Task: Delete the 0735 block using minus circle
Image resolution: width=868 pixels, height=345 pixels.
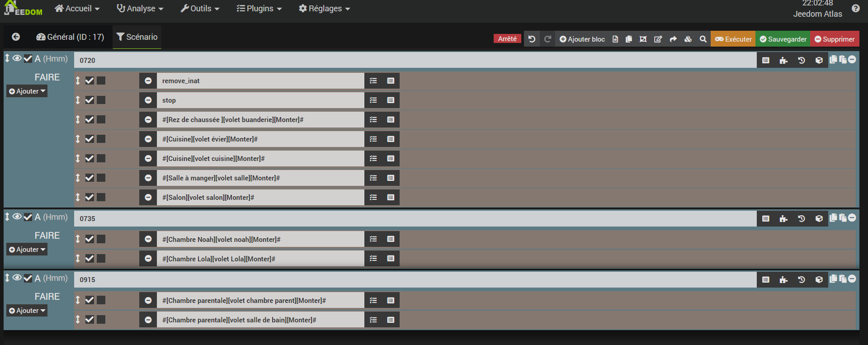Action: [x=852, y=218]
